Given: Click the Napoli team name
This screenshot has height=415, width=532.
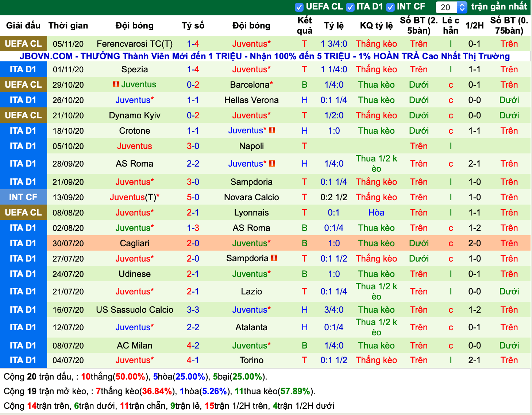Looking at the screenshot, I should click(x=251, y=146).
